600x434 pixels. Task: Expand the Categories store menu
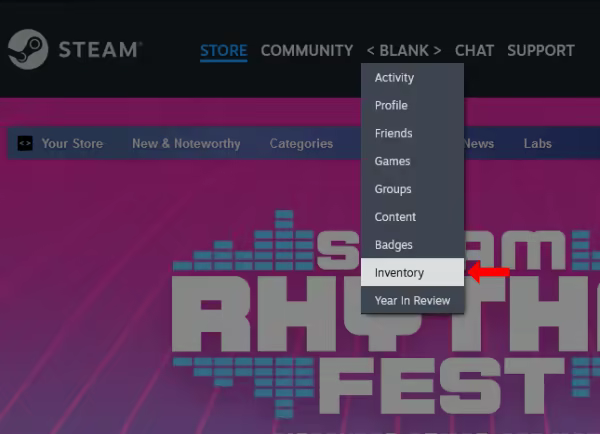click(x=301, y=143)
